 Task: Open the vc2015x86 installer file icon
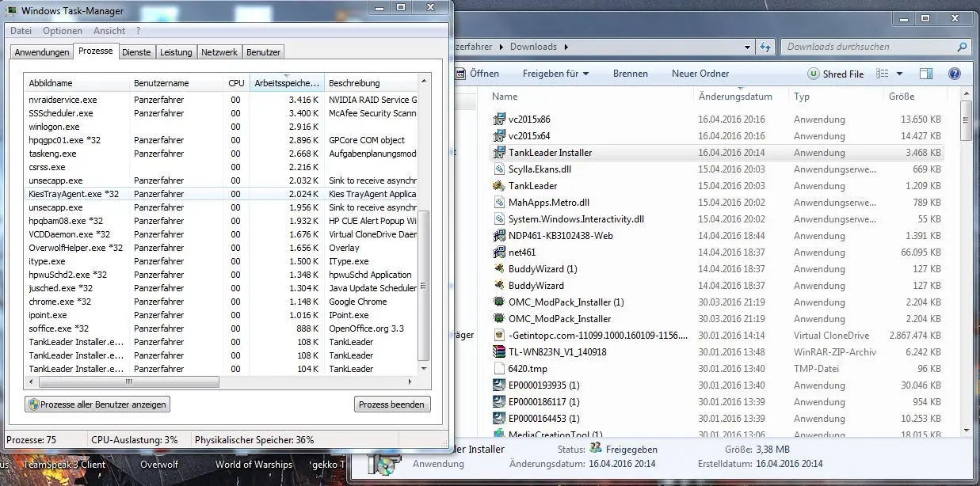[499, 120]
